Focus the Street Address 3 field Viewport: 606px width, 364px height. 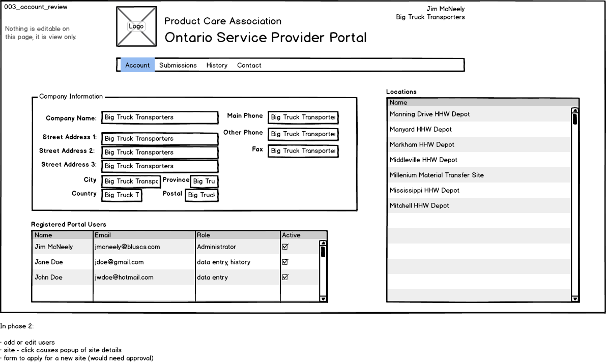pyautogui.click(x=160, y=166)
